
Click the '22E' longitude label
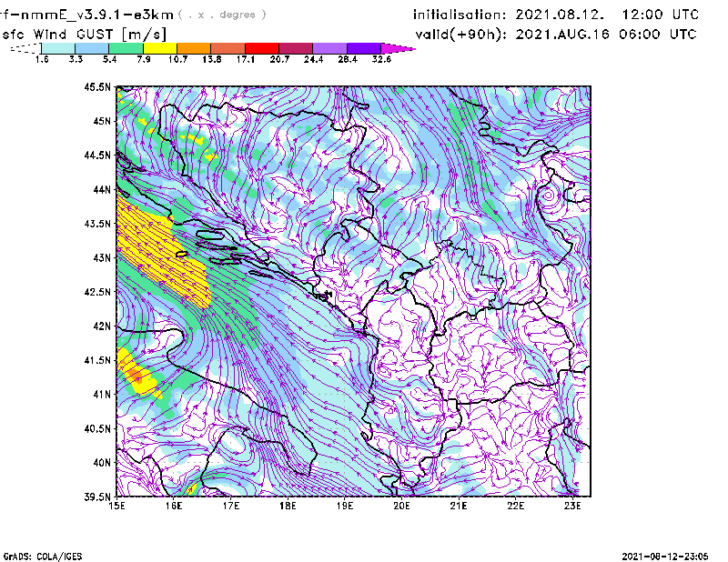click(515, 506)
